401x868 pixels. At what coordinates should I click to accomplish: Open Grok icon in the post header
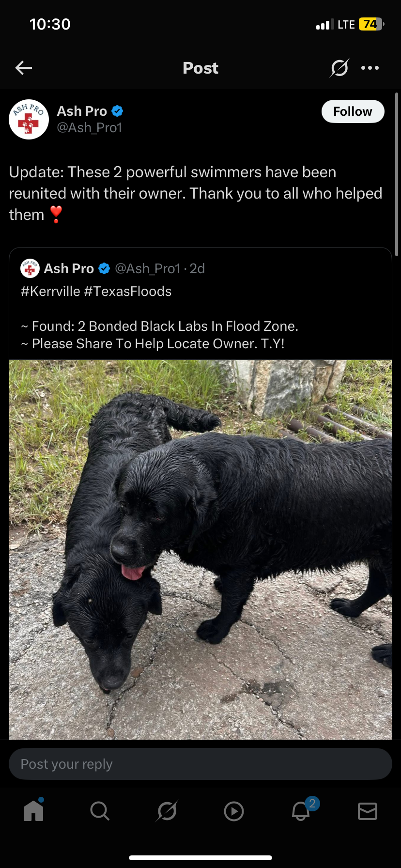click(339, 68)
